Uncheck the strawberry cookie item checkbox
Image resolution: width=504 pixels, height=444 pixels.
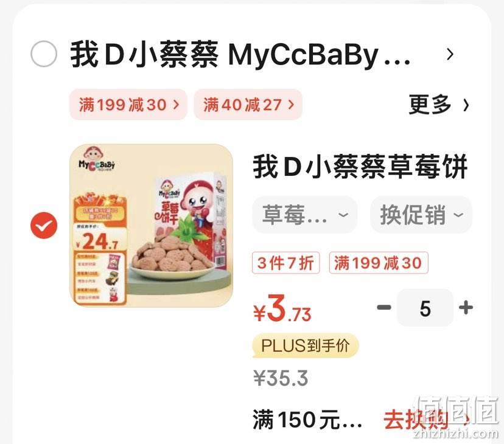pos(44,226)
